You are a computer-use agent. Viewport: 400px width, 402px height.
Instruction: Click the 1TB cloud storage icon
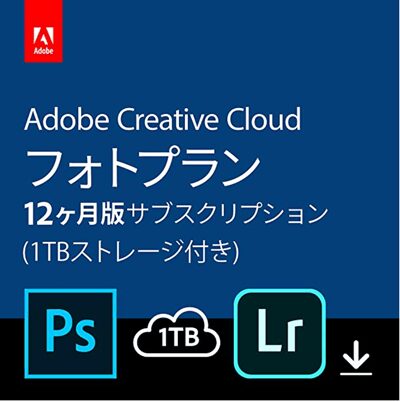click(x=176, y=333)
